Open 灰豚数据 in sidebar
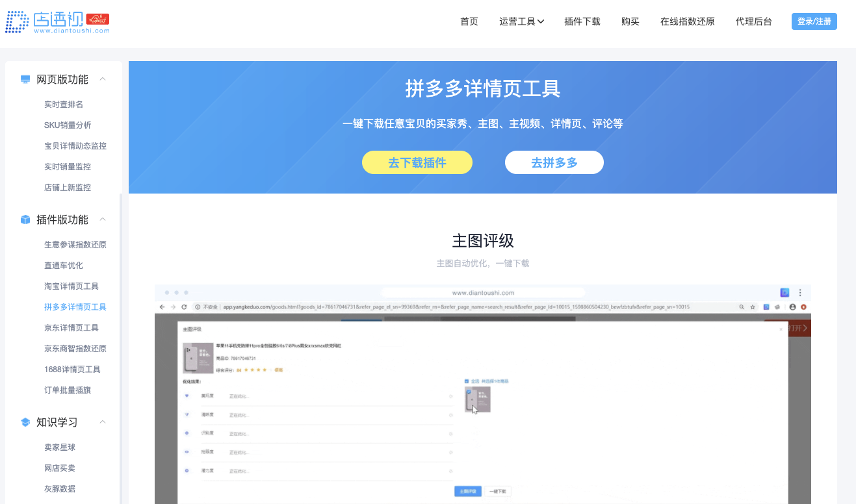Screen dimensions: 856x504 [60, 489]
